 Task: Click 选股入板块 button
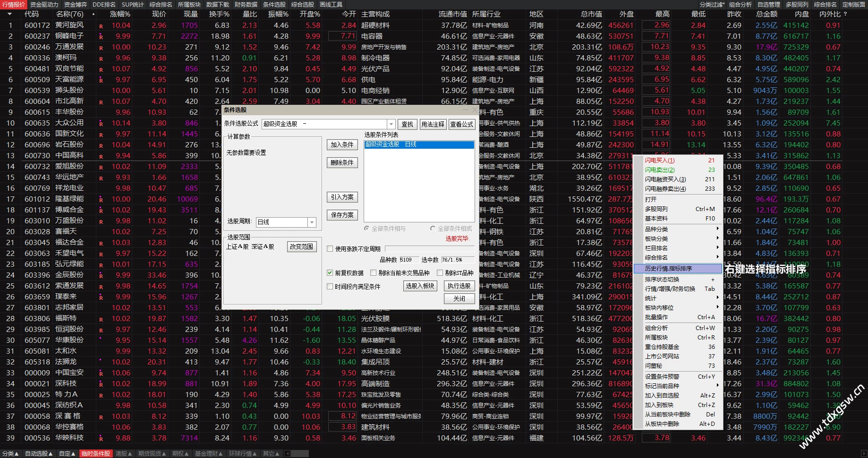click(420, 286)
